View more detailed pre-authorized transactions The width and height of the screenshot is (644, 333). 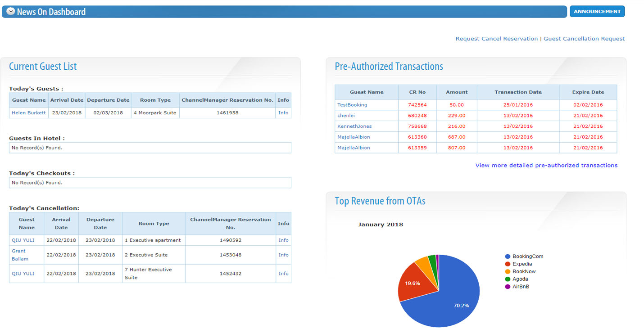tap(546, 165)
